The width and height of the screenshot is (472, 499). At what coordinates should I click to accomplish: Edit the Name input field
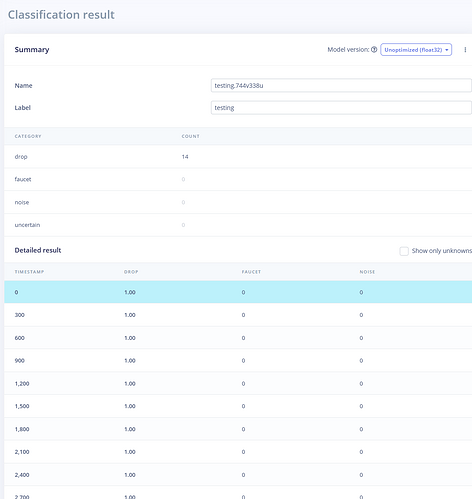[x=341, y=85]
